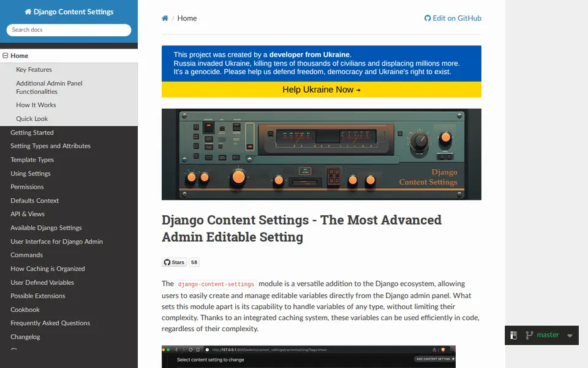Expand the version selector dropdown arrow
This screenshot has width=588, height=368.
pyautogui.click(x=570, y=335)
